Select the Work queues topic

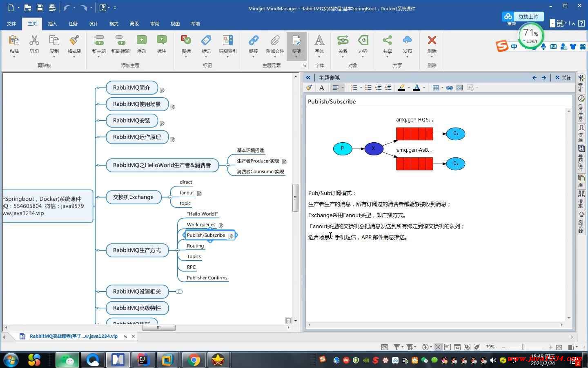pyautogui.click(x=201, y=224)
